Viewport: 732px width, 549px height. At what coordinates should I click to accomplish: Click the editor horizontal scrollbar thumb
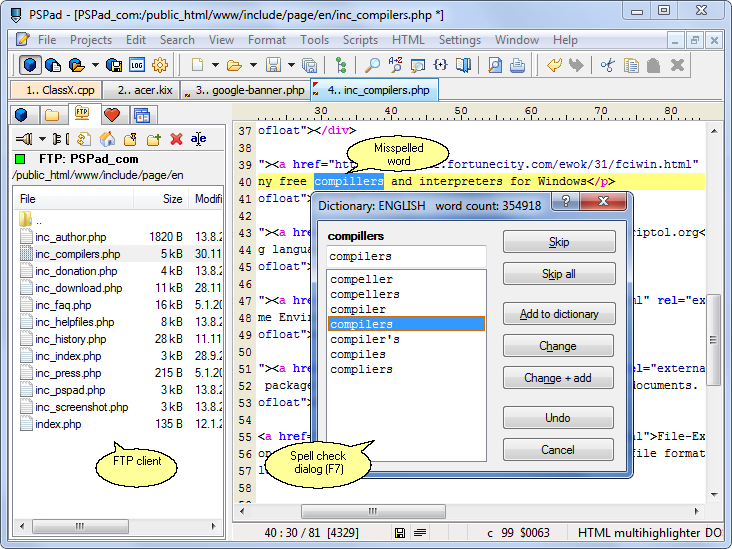[373, 511]
